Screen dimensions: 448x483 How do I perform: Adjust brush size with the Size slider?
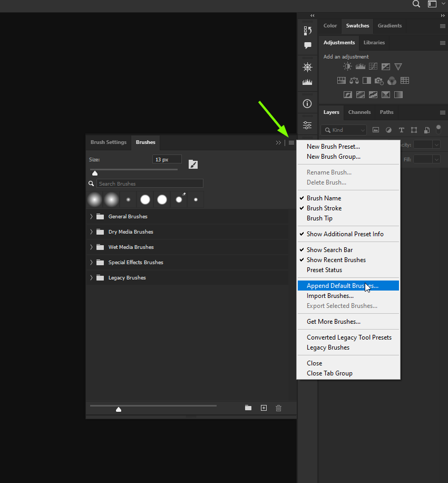click(95, 173)
